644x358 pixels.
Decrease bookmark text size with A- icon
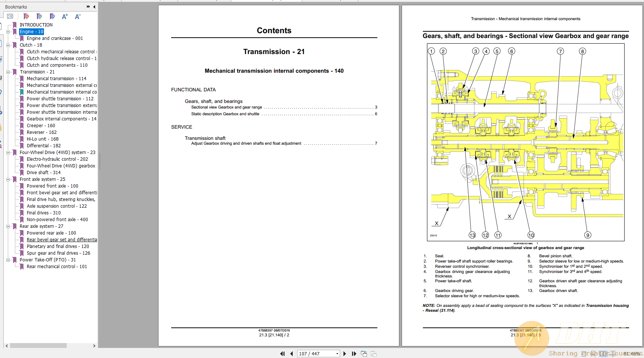[x=78, y=16]
